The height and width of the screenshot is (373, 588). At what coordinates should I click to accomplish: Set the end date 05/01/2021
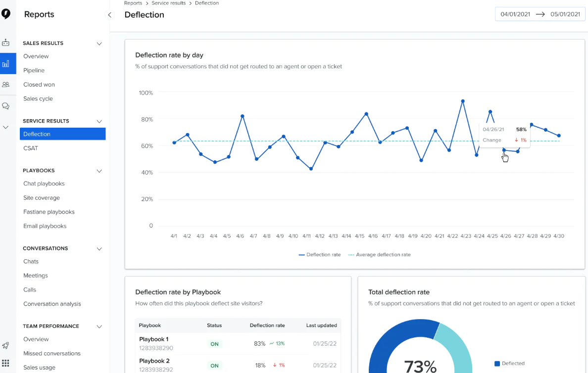[565, 14]
